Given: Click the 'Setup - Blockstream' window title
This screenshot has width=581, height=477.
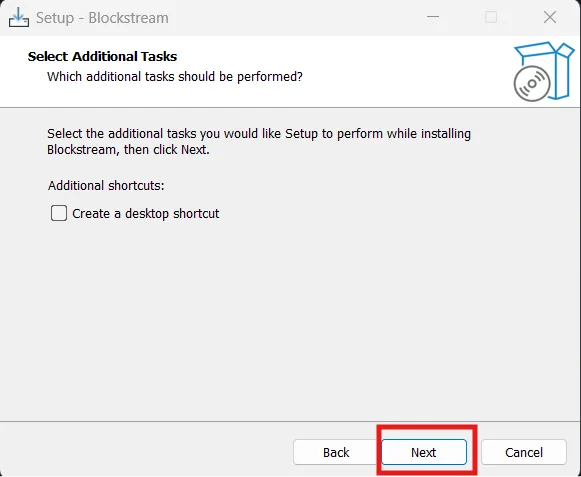Looking at the screenshot, I should tap(102, 18).
